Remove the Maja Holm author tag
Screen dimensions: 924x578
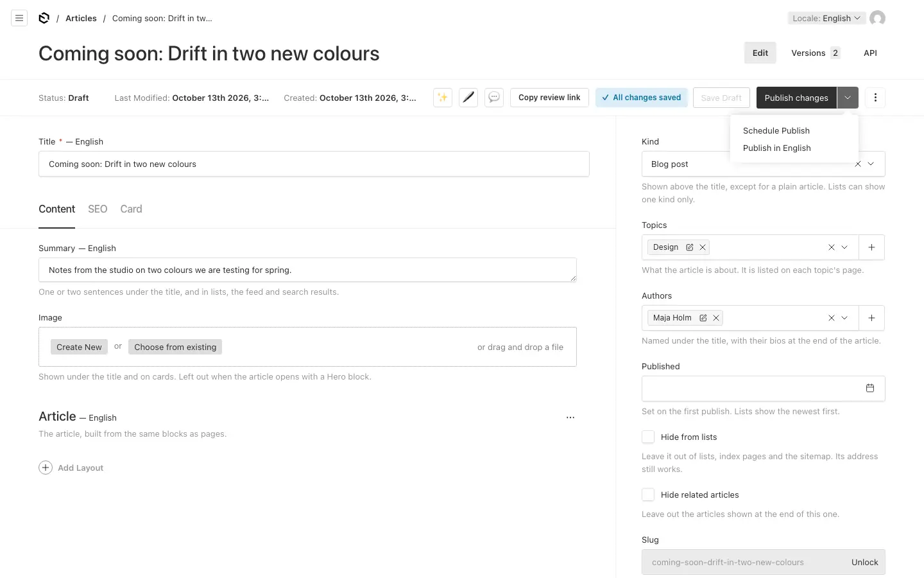(716, 318)
